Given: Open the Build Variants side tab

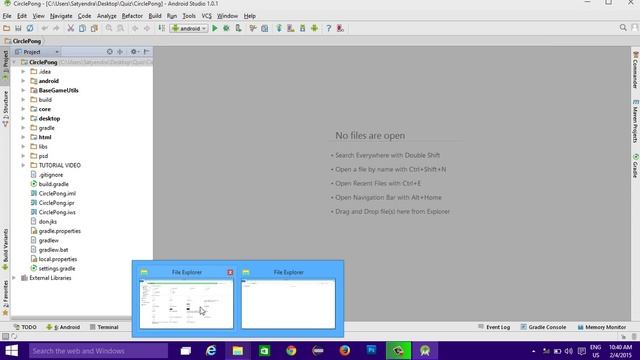Looking at the screenshot, I should [x=5, y=249].
